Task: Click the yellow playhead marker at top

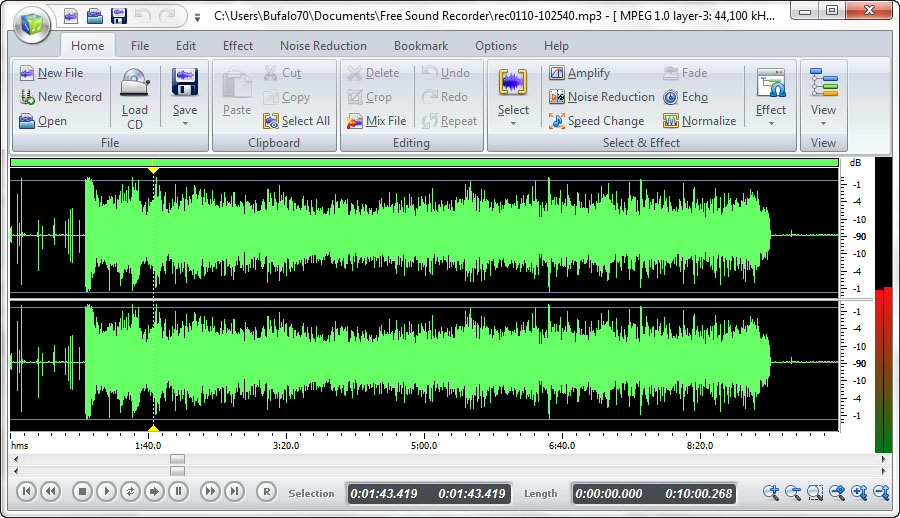Action: click(x=153, y=171)
